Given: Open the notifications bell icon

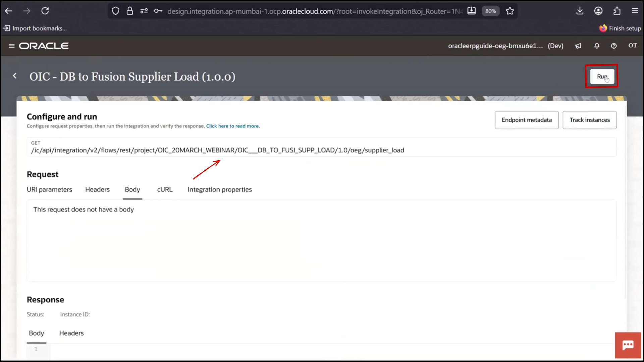Looking at the screenshot, I should 597,46.
